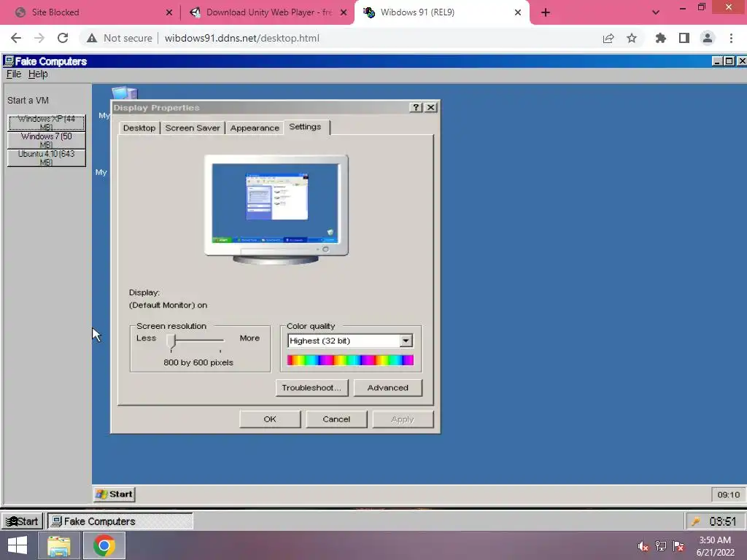The height and width of the screenshot is (560, 747).
Task: Click the network tray icon
Action: (661, 546)
